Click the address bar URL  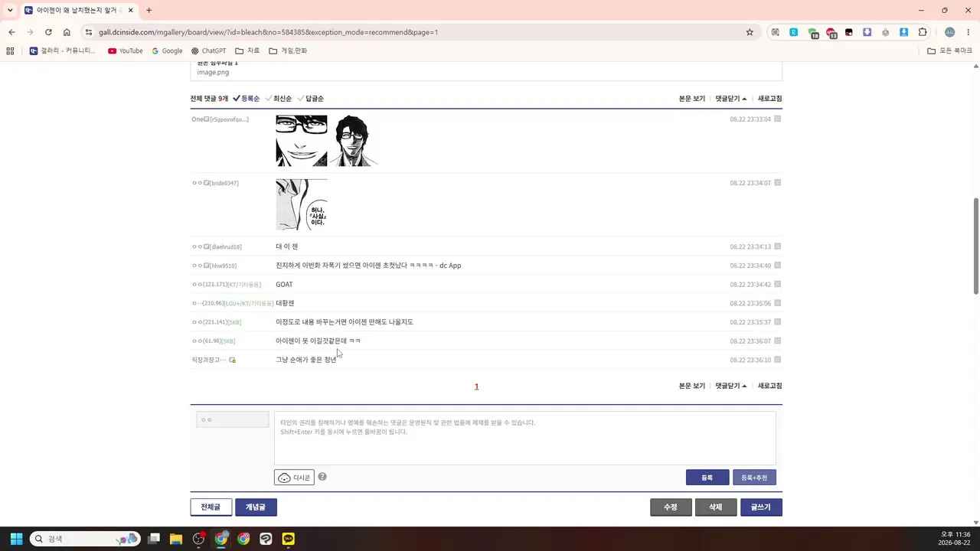[x=268, y=32]
